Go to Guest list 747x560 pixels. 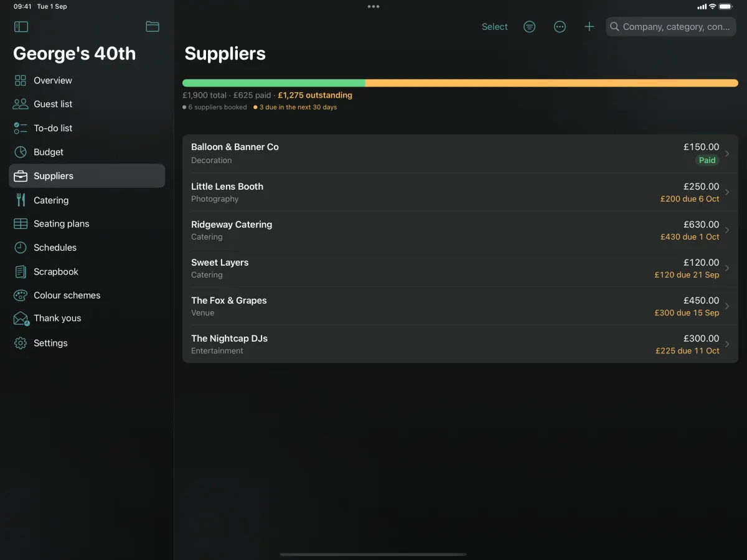click(x=87, y=104)
